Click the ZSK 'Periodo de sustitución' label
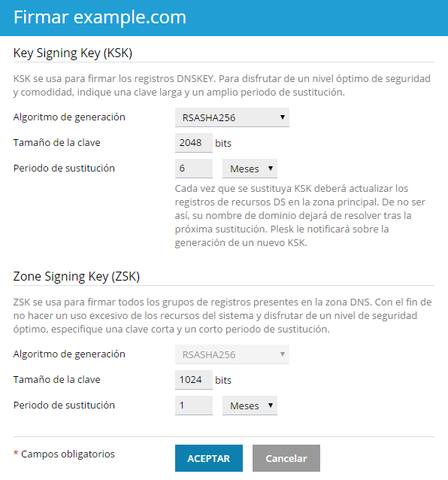The width and height of the screenshot is (448, 480). point(64,406)
